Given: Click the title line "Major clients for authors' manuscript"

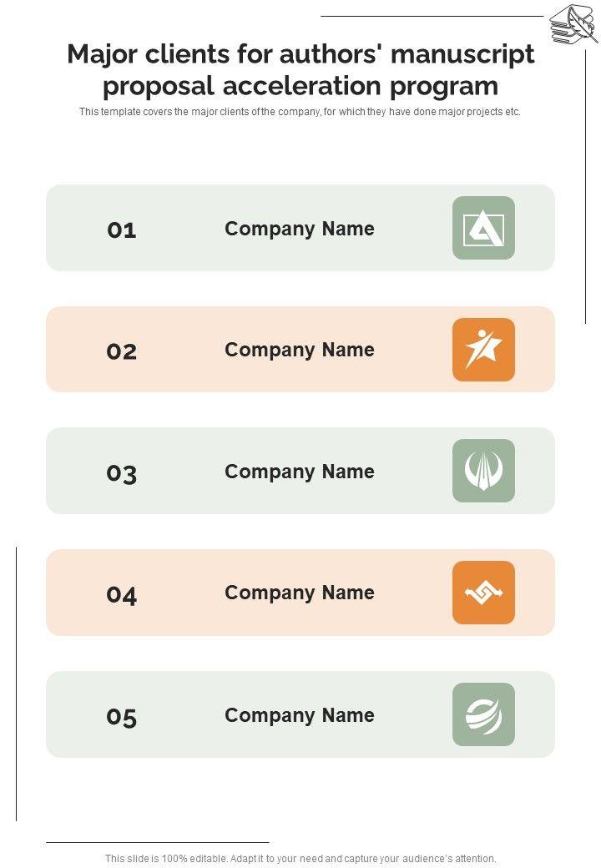Looking at the screenshot, I should click(x=300, y=55).
